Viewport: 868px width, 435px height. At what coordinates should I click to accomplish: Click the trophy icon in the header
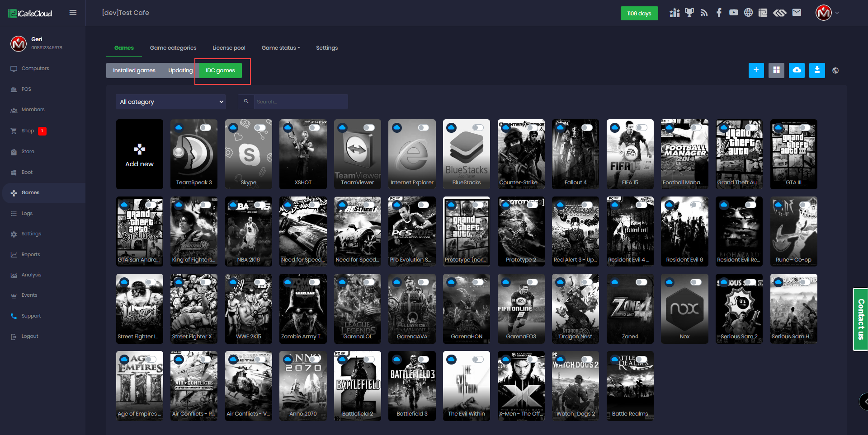pos(689,13)
